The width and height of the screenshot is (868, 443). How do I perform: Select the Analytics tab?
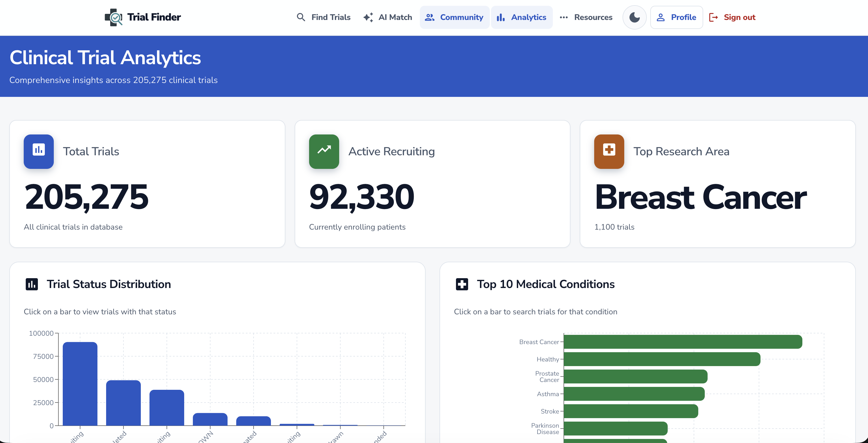pos(522,17)
